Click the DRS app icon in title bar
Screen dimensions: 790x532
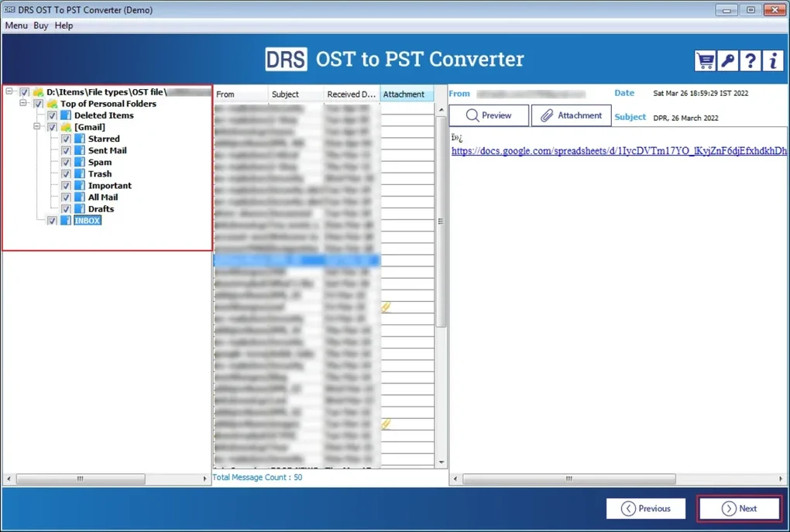click(x=9, y=9)
